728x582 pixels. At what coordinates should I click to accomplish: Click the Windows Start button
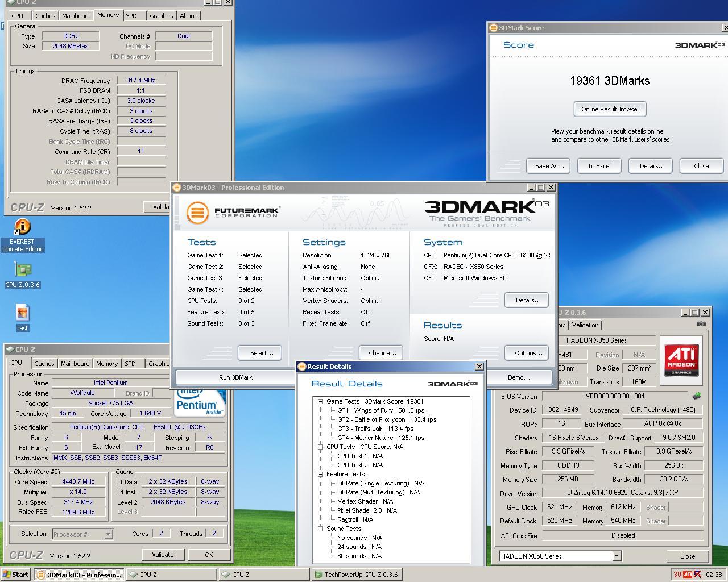(x=15, y=575)
